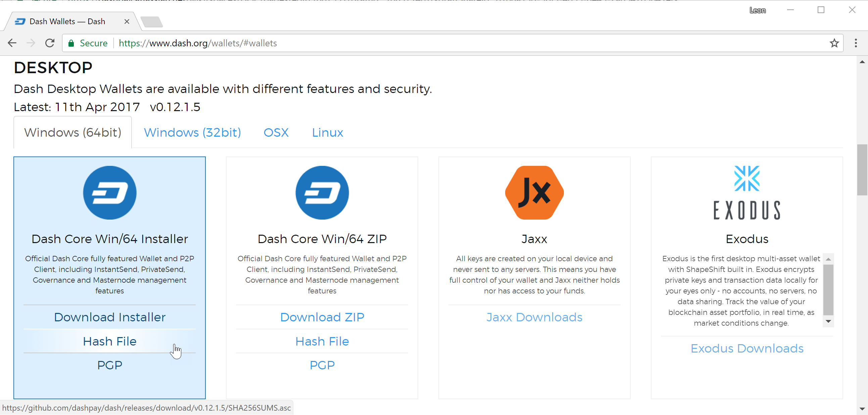Maximize the Chrome window
Screen dimensions: 868x415
(821, 10)
